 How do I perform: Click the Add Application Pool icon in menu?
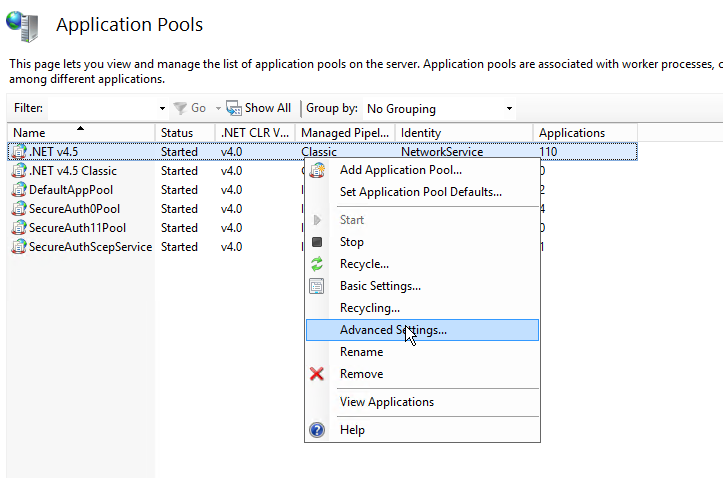tap(317, 170)
